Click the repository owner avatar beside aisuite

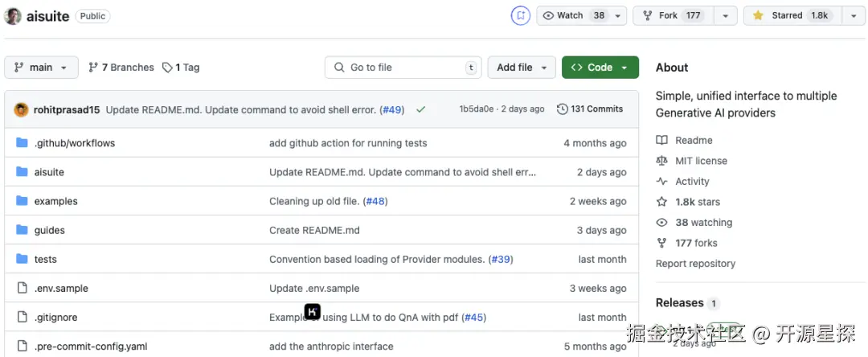click(13, 16)
